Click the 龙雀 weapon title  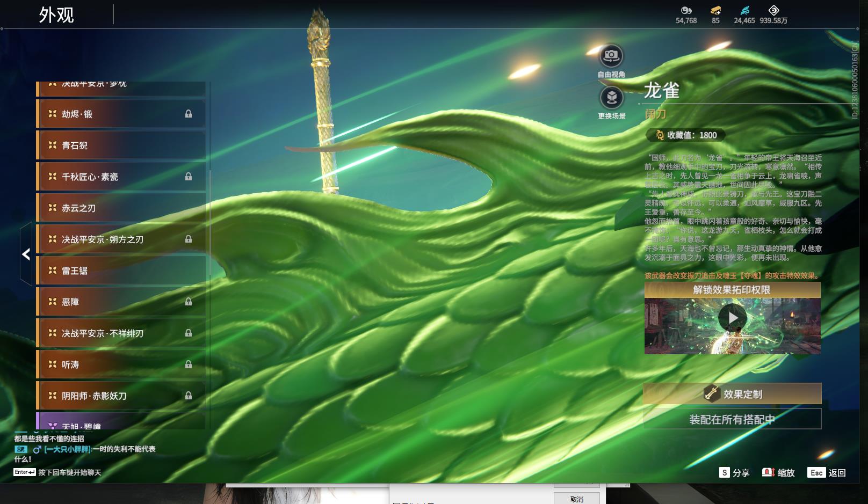click(662, 90)
